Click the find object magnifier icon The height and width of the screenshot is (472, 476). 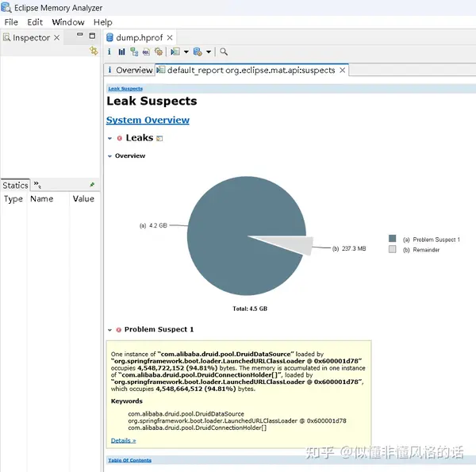tap(224, 52)
